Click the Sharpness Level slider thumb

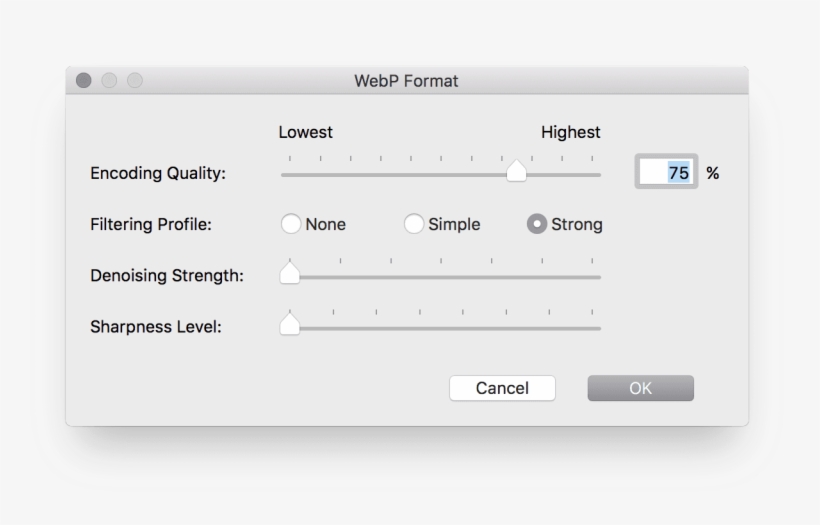(x=290, y=324)
